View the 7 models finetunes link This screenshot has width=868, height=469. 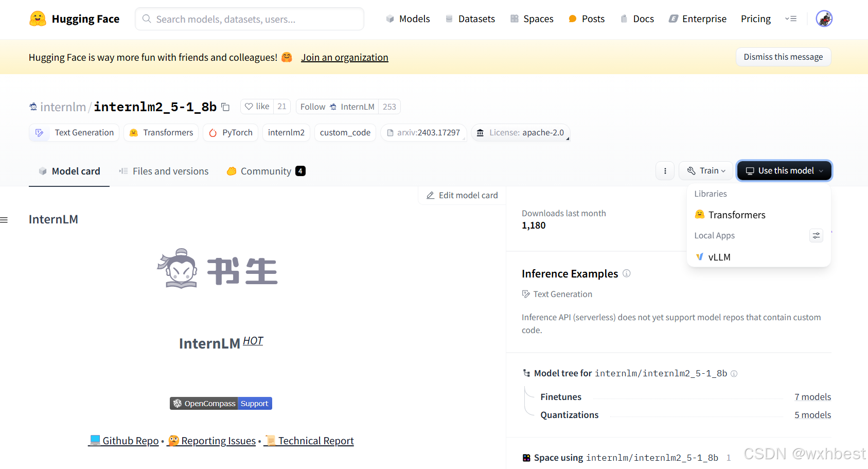point(812,397)
